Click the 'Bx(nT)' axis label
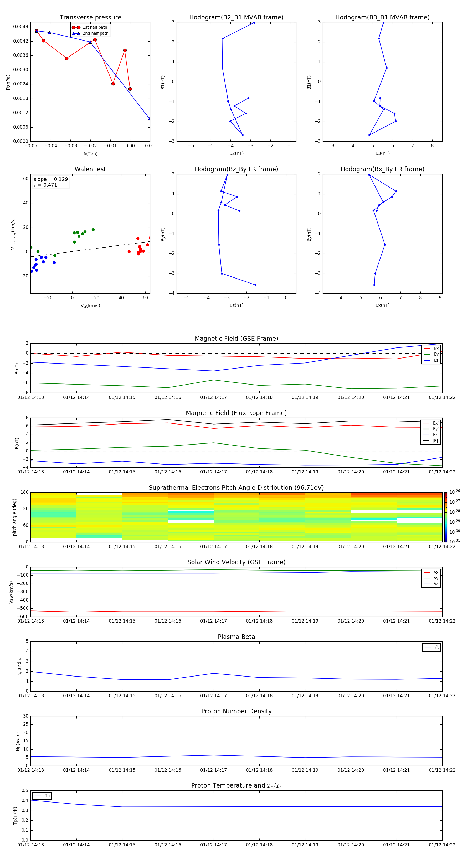Viewport: 473px width, 868px height. (x=382, y=305)
